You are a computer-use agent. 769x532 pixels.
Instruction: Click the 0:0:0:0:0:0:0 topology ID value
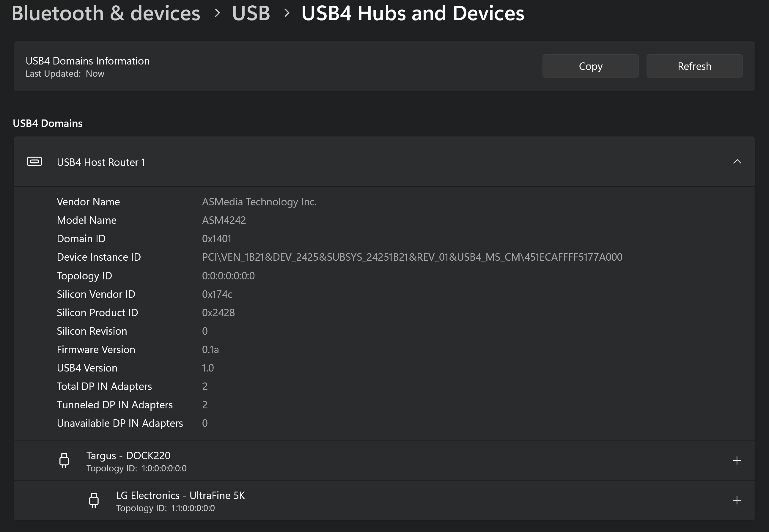tap(228, 276)
